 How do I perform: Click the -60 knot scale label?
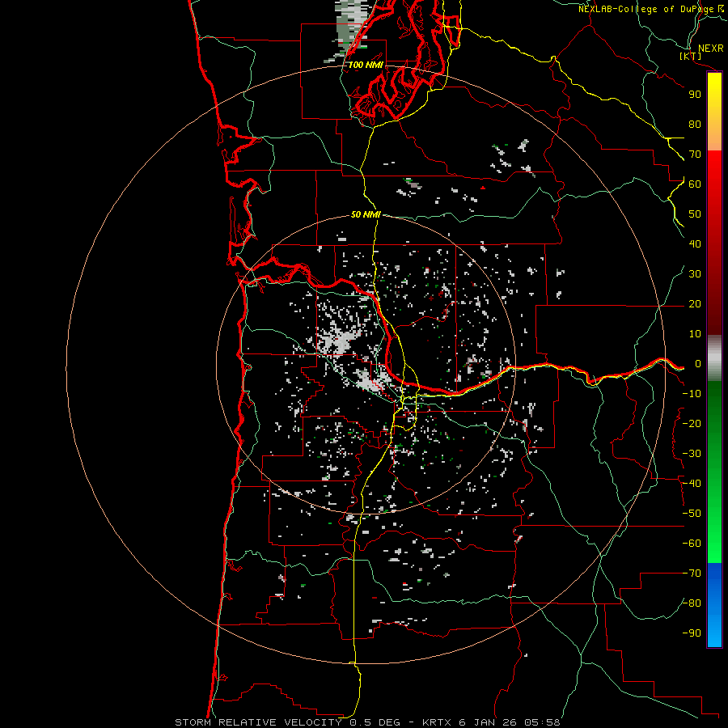(692, 544)
